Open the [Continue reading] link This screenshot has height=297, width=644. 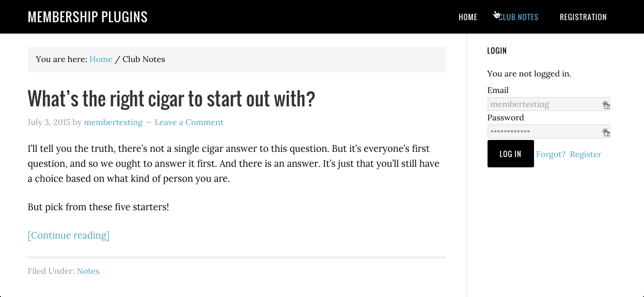(x=69, y=236)
